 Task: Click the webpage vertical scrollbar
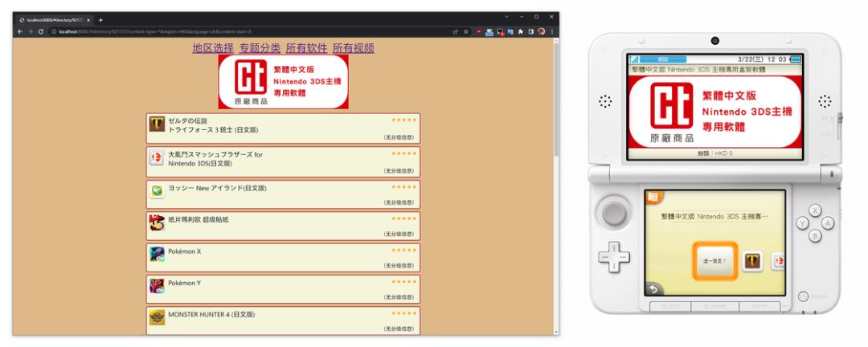click(556, 186)
